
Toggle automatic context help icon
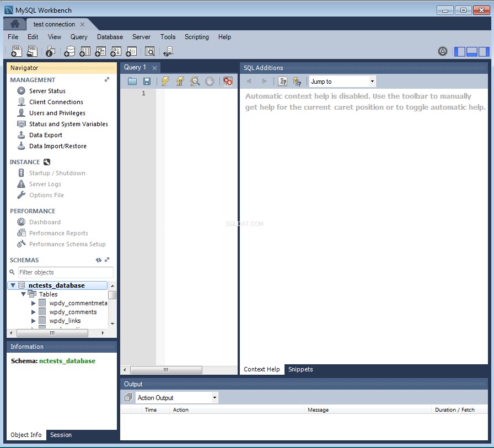297,82
